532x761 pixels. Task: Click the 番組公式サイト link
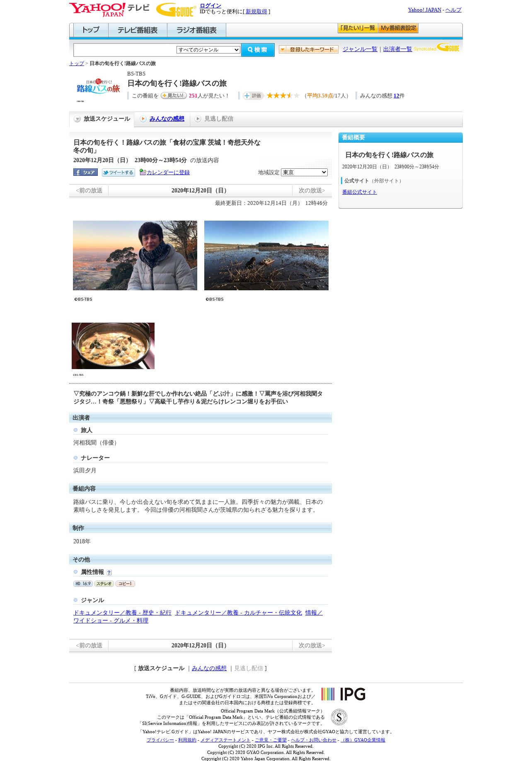click(x=360, y=192)
